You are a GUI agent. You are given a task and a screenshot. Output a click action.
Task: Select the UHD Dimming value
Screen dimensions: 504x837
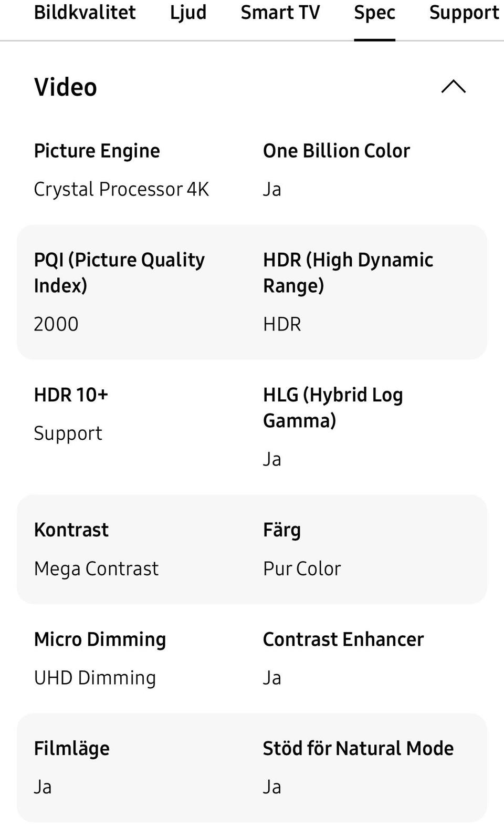[95, 678]
